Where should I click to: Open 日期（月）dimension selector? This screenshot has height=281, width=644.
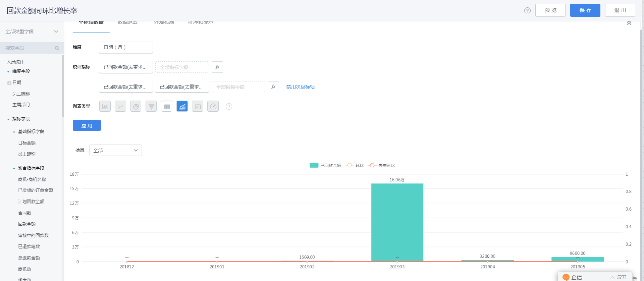(126, 47)
